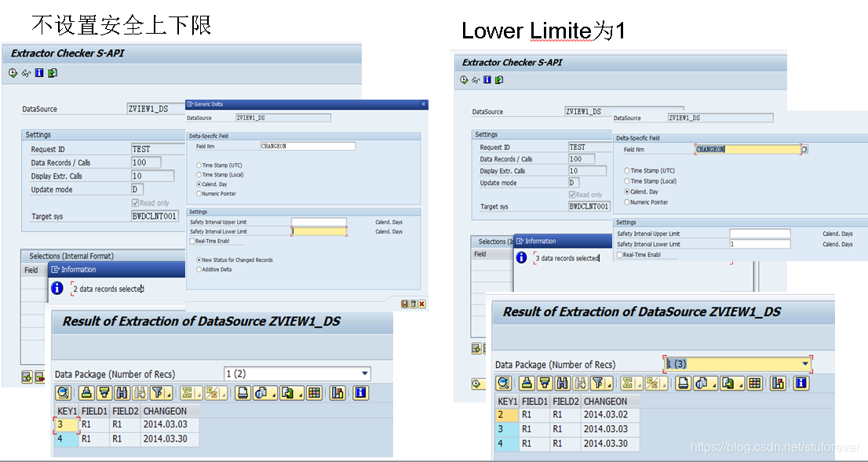Select Numeric Pointer in right delta panel
868x462 pixels.
click(627, 202)
